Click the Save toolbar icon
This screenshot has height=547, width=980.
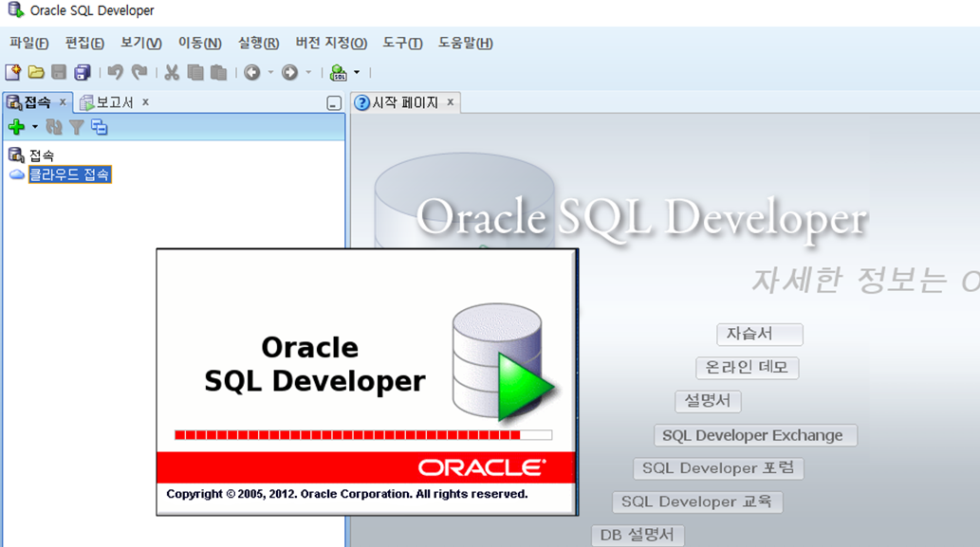click(x=59, y=72)
